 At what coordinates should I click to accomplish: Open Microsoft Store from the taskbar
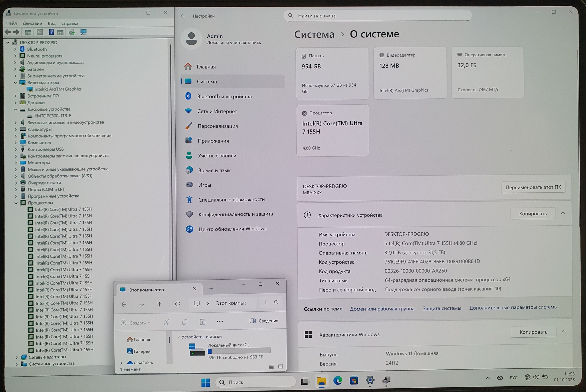click(354, 381)
